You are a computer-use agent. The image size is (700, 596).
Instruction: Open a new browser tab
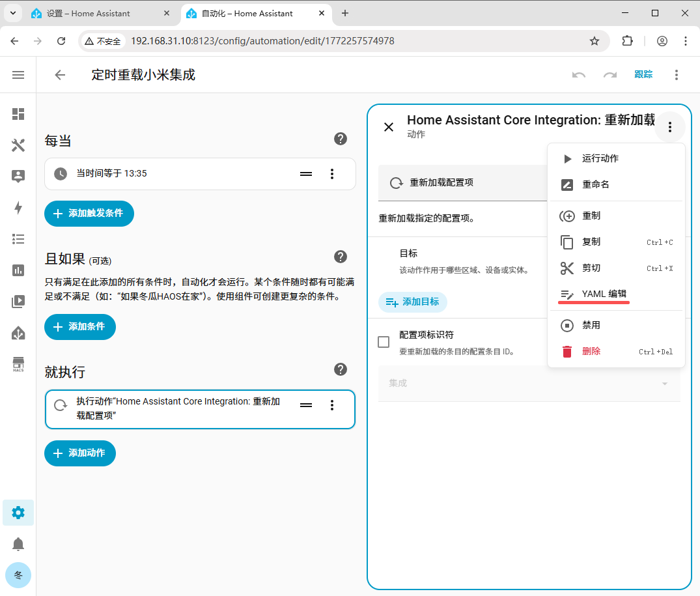coord(344,14)
